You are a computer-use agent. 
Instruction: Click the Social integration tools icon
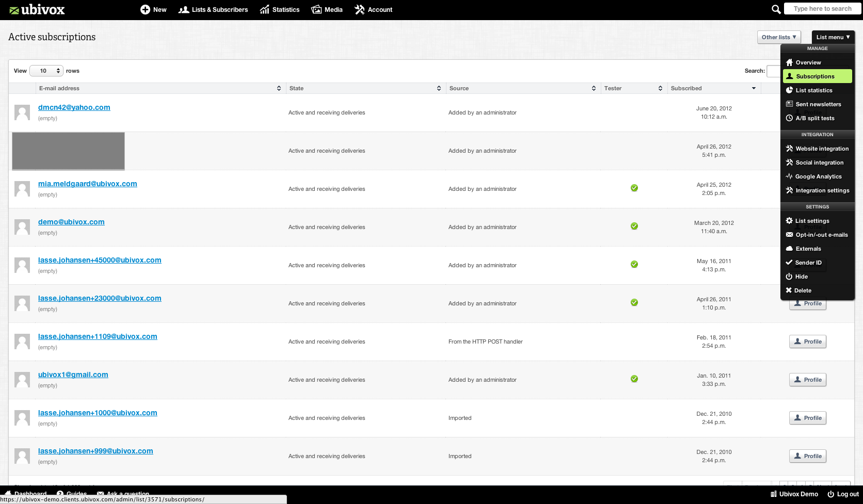pyautogui.click(x=789, y=162)
